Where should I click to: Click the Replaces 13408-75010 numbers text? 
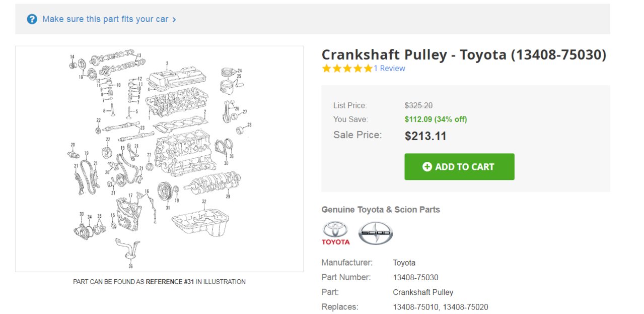tap(441, 307)
